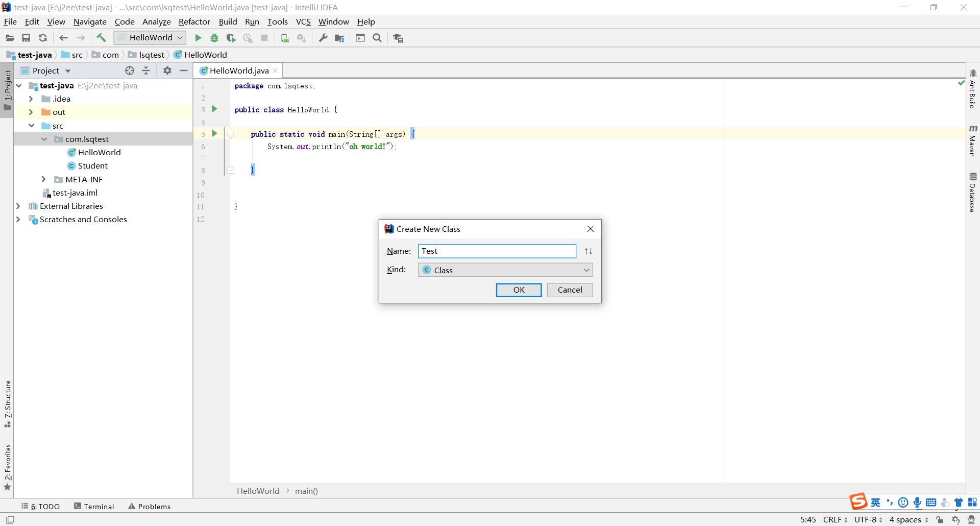980x526 pixels.
Task: Open Search Everywhere with the magnifier icon
Action: [x=378, y=38]
